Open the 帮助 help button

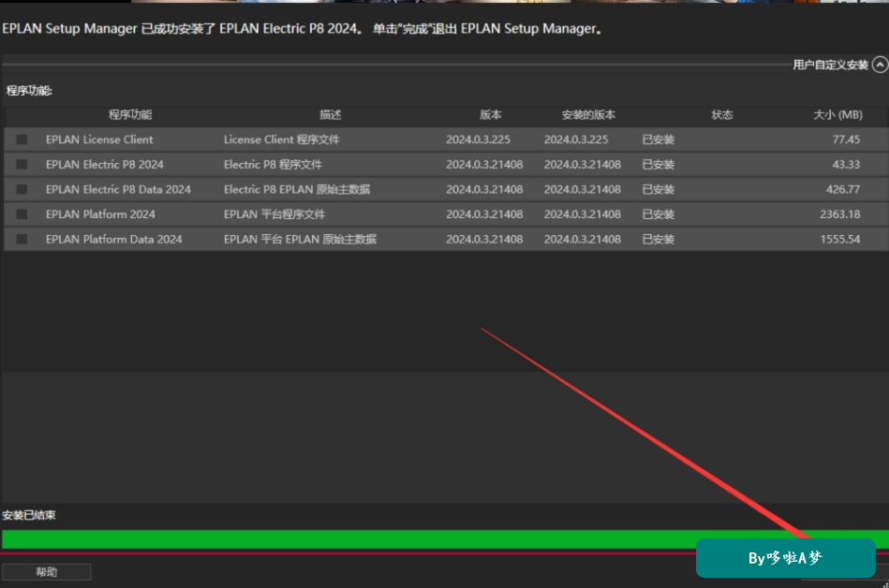(x=47, y=572)
